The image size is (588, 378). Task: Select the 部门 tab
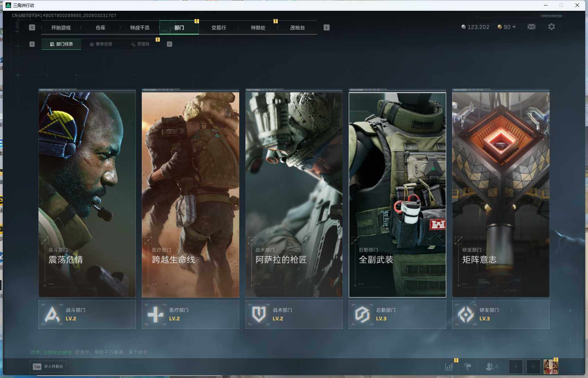click(179, 28)
